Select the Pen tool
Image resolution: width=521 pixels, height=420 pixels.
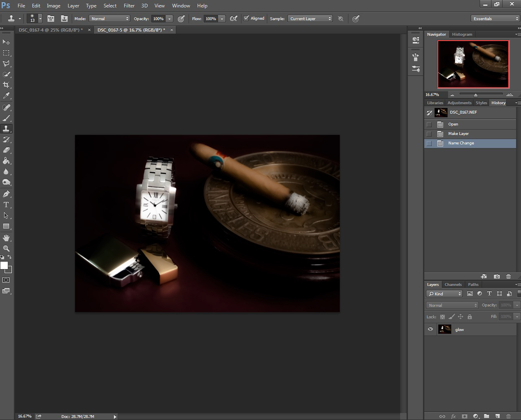[x=6, y=194]
